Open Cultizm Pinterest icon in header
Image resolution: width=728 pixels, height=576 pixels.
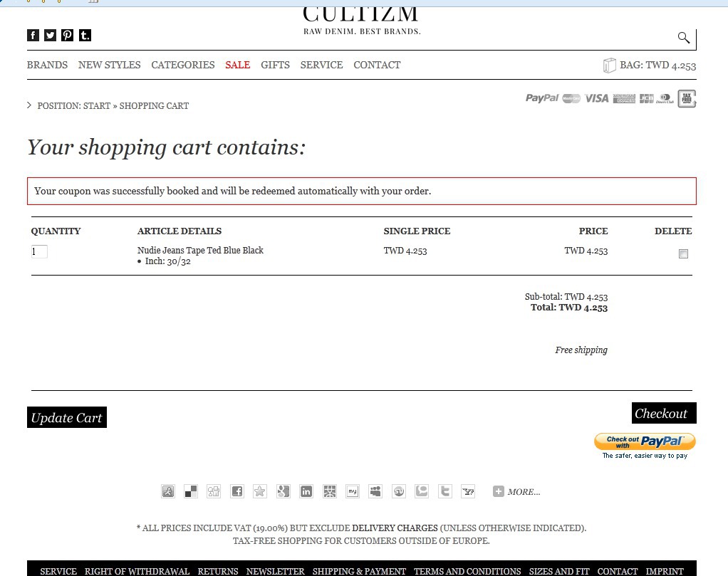68,36
